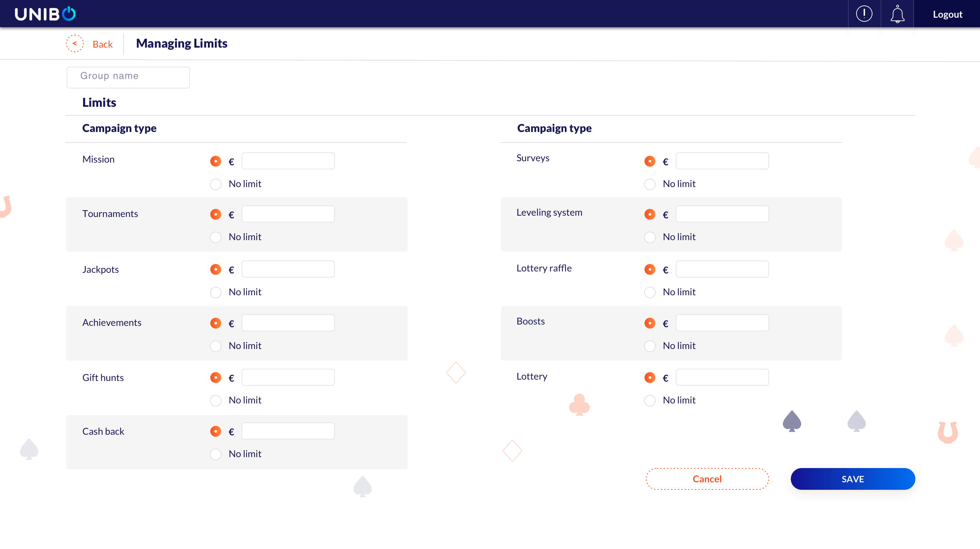Click the UNIBO logo
The height and width of the screenshot is (549, 980).
pyautogui.click(x=45, y=14)
